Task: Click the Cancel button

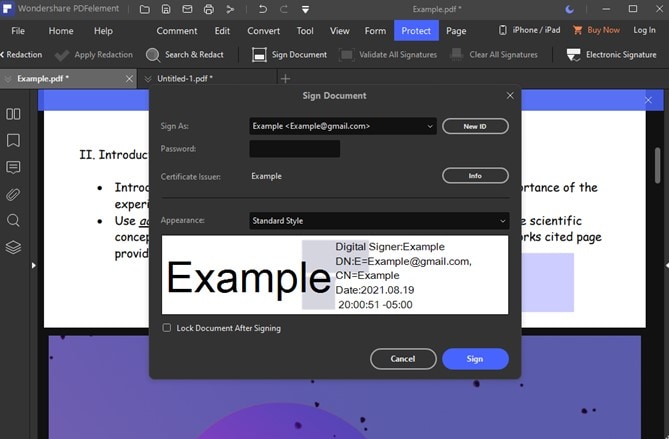Action: [403, 359]
